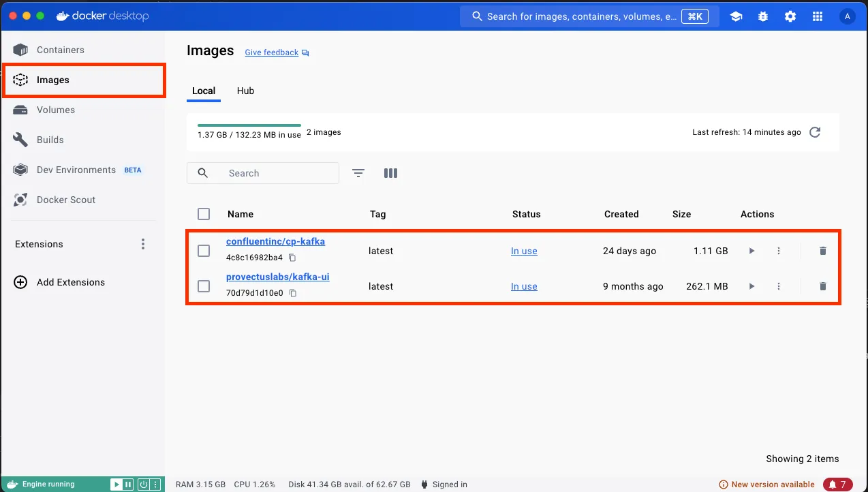Delete the confluentinc/cp-kafka image
The height and width of the screenshot is (492, 868).
[822, 251]
